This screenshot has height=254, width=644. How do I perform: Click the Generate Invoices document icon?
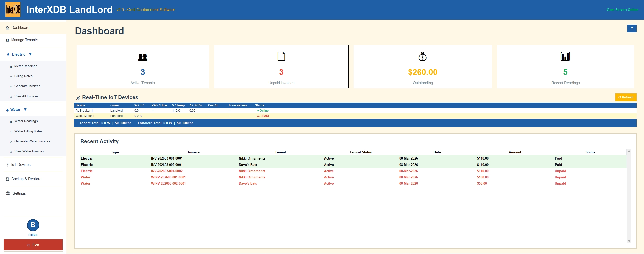pos(11,87)
